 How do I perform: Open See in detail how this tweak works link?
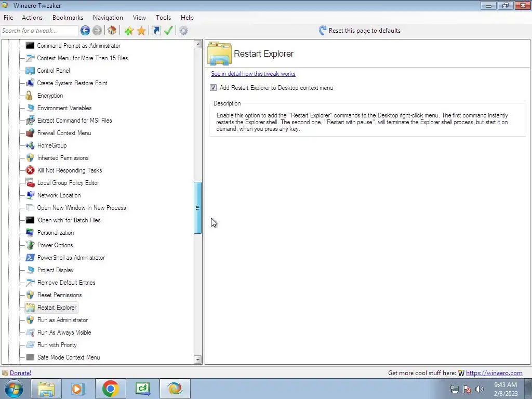(x=253, y=74)
